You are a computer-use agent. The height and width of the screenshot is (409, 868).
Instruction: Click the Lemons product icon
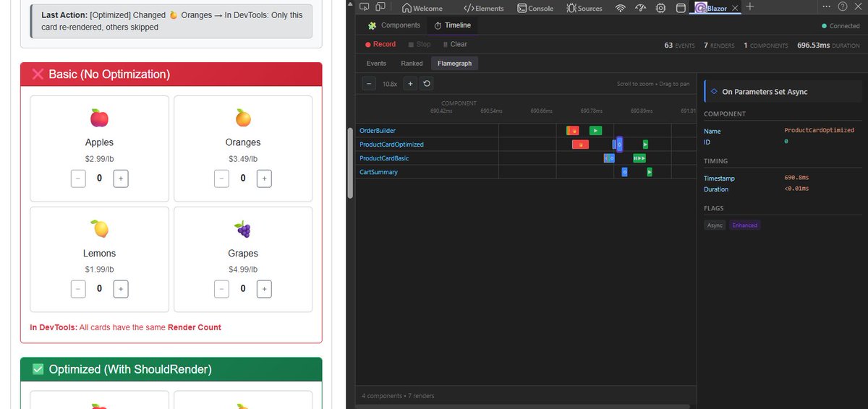click(x=99, y=229)
